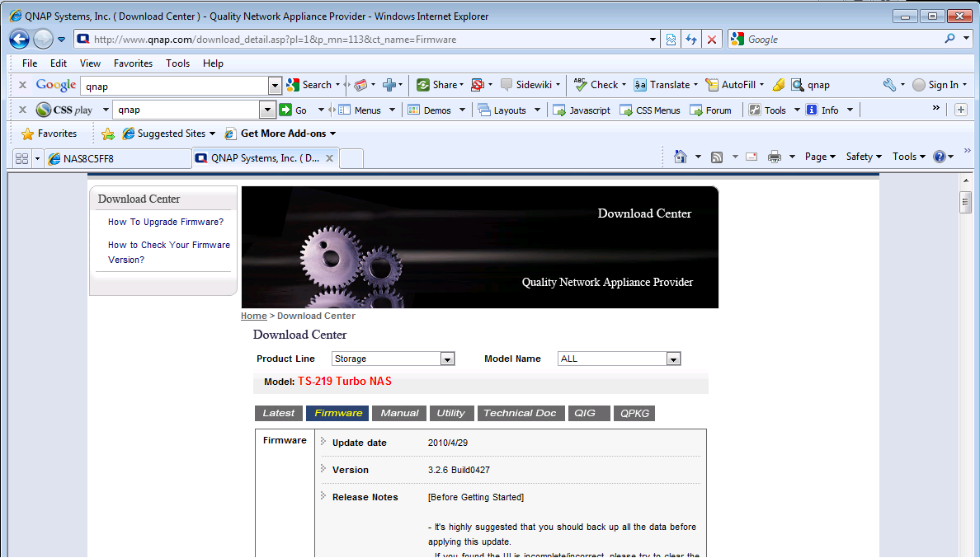Open the CSS play Info dropdown
Viewport: 980px width, 558px height.
[829, 110]
